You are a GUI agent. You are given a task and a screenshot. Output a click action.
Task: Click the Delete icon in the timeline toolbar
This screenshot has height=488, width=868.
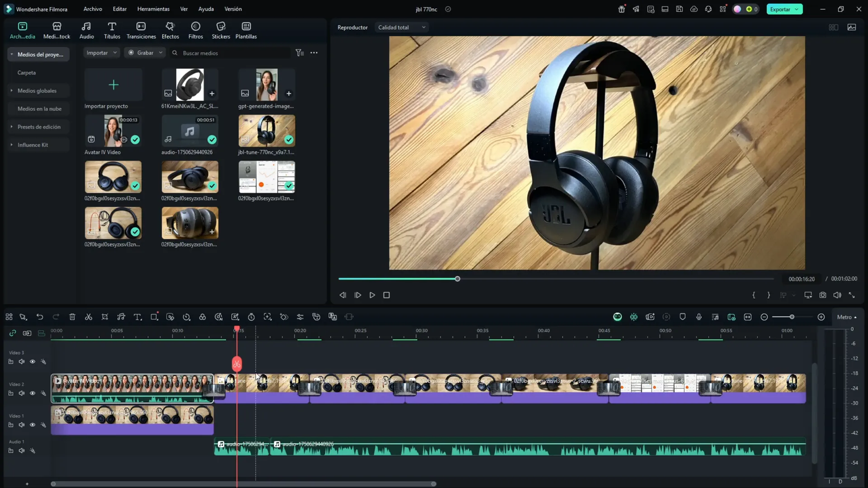coord(72,317)
